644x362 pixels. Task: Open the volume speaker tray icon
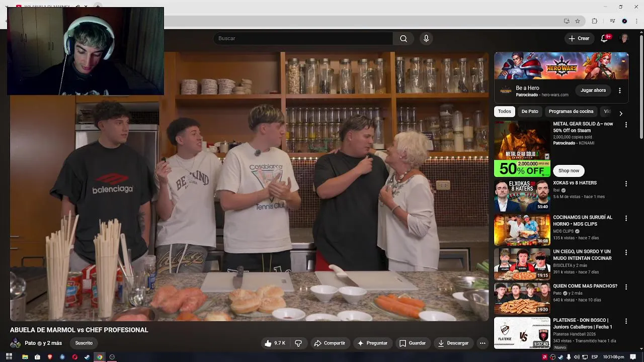pyautogui.click(x=577, y=357)
